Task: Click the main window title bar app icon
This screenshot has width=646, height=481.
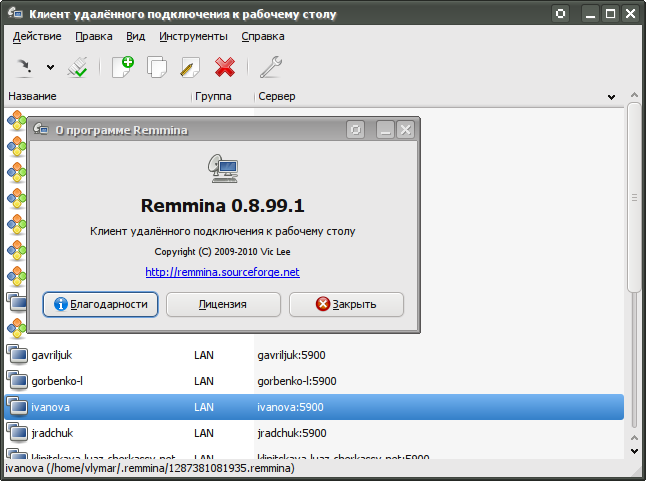Action: (15, 13)
